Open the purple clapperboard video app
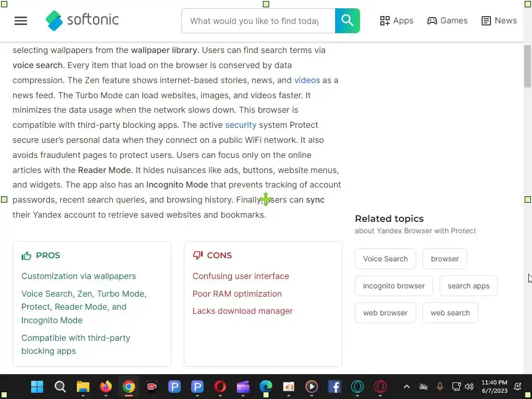 point(243,387)
